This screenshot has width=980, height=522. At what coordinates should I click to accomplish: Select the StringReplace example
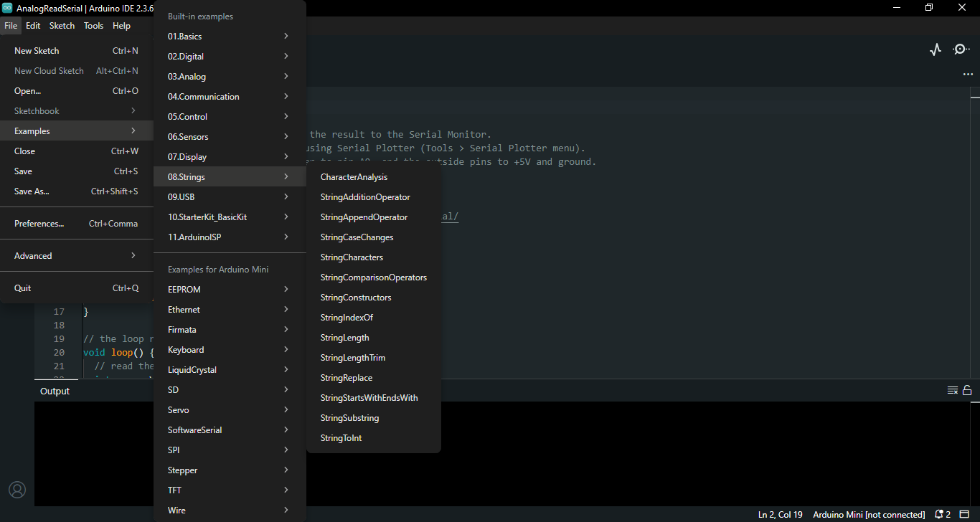click(347, 378)
